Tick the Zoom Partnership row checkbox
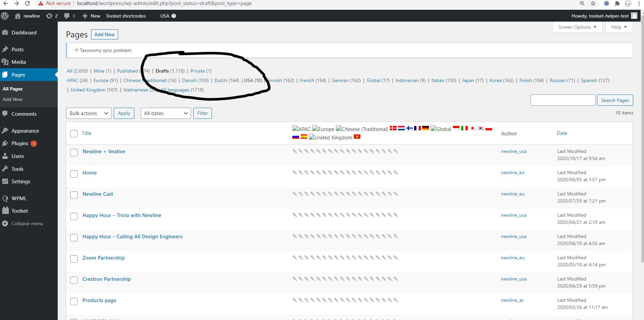The width and height of the screenshot is (644, 320). (x=74, y=259)
